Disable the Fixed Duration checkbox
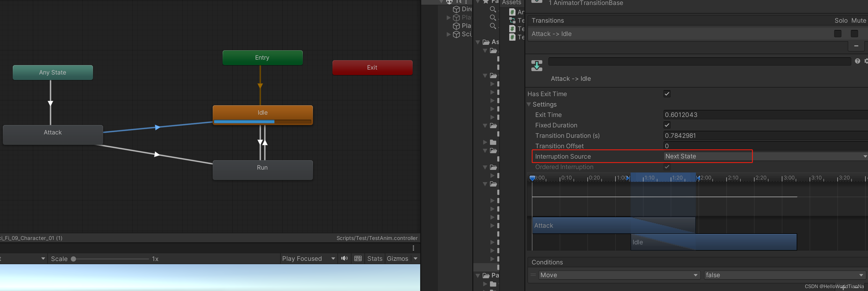The height and width of the screenshot is (291, 868). click(667, 125)
